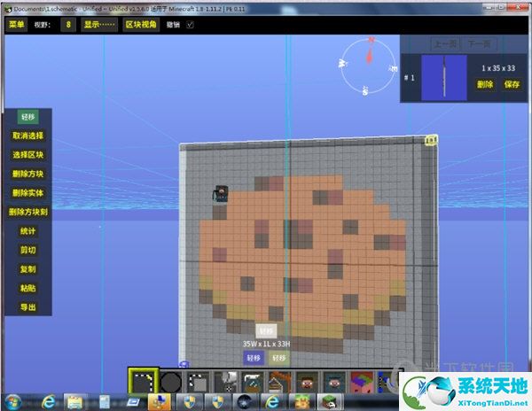532x411 pixels.
Task: Toggle the checkbox next to 撤销
Action: tap(190, 25)
